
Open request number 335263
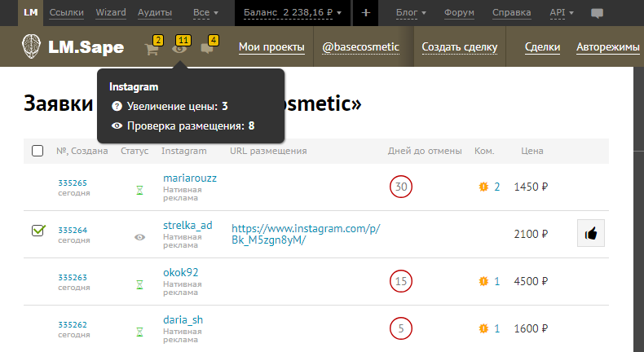tap(73, 277)
